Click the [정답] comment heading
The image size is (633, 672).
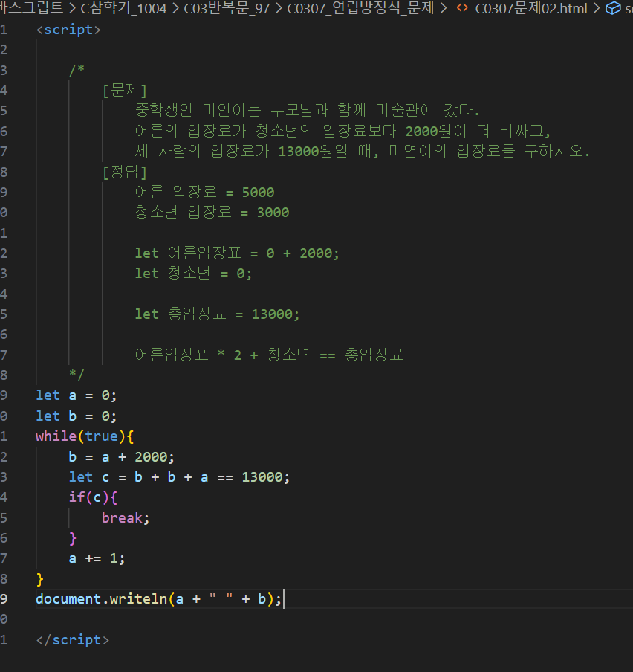point(125,172)
